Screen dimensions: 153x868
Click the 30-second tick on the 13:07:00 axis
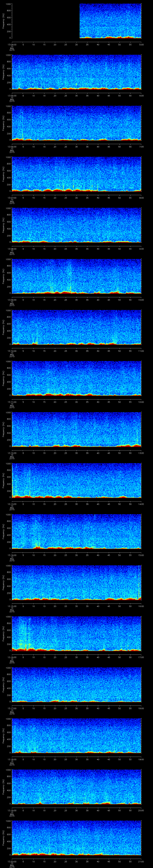[76, 197]
